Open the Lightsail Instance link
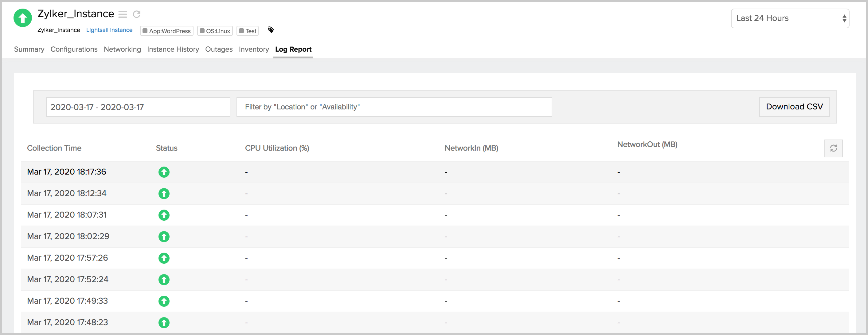Image resolution: width=868 pixels, height=335 pixels. point(109,30)
